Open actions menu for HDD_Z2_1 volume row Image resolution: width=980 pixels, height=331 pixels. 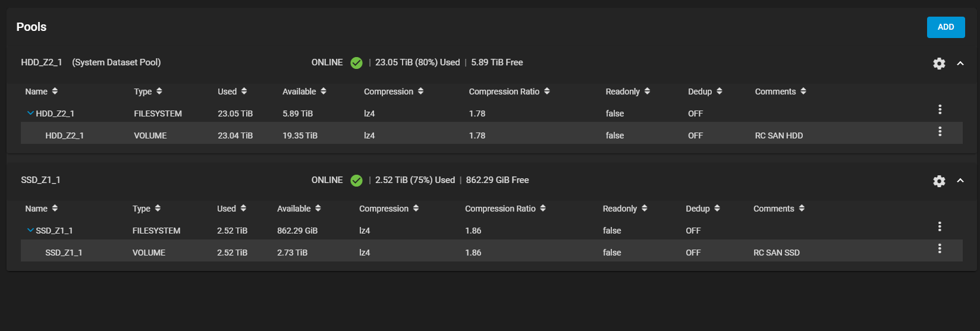pos(940,131)
